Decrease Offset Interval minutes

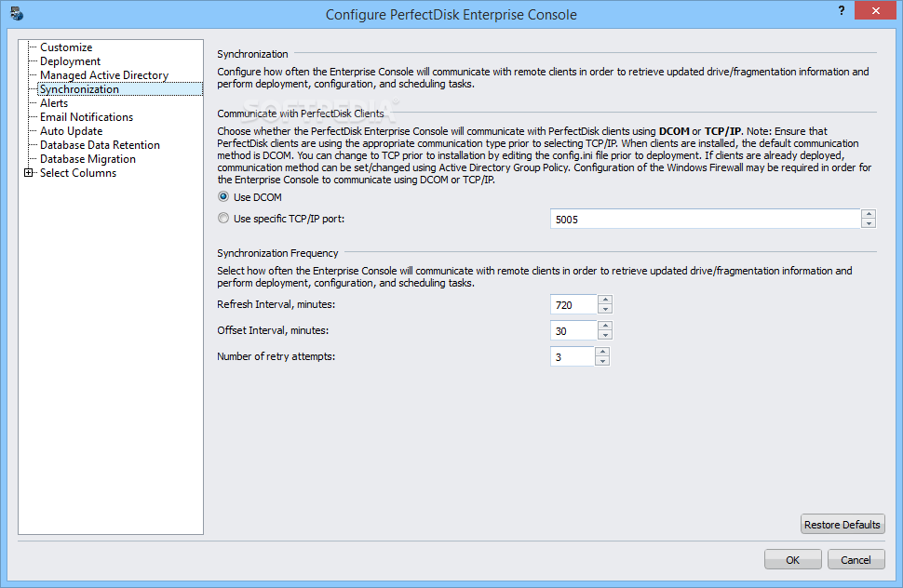click(605, 336)
